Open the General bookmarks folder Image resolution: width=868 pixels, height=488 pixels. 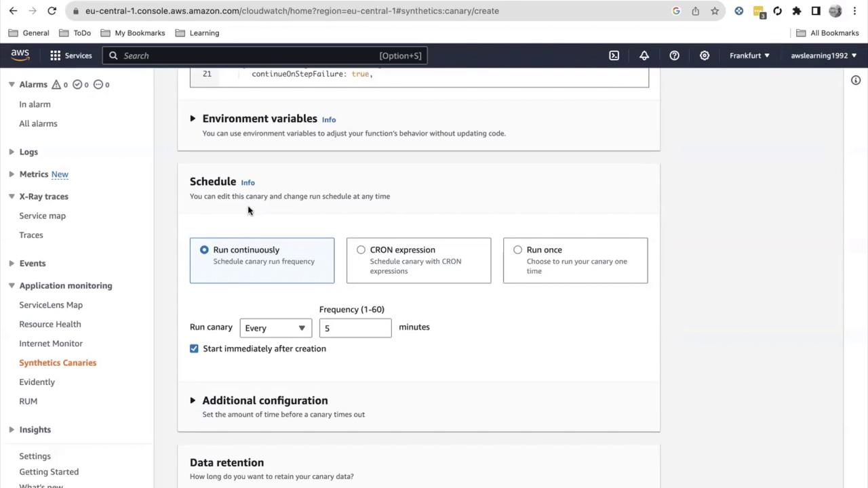(x=29, y=33)
